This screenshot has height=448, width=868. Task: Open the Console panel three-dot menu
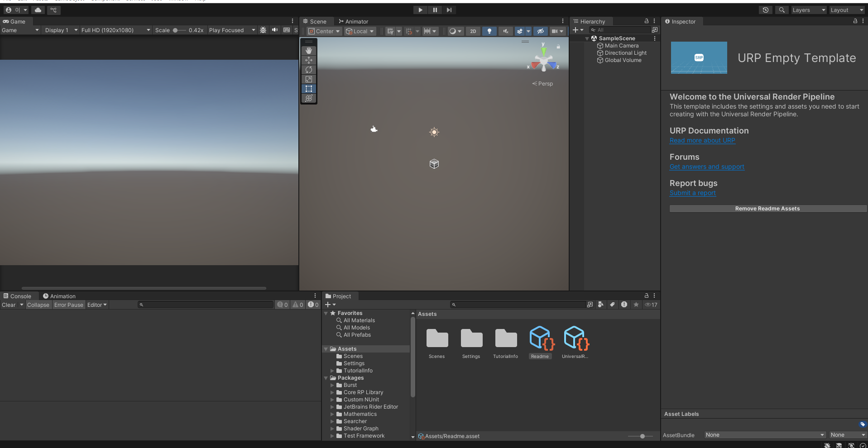click(315, 296)
